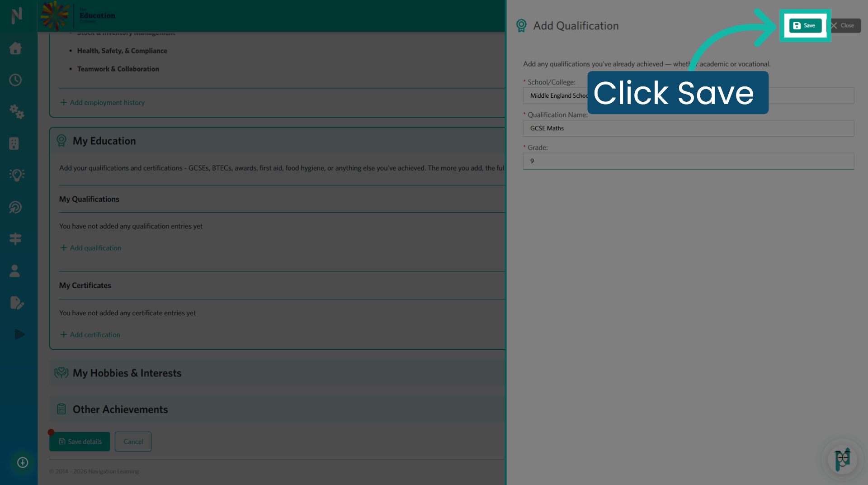Click the Teamwork & Collaboration bullet
The width and height of the screenshot is (868, 485).
pyautogui.click(x=118, y=69)
